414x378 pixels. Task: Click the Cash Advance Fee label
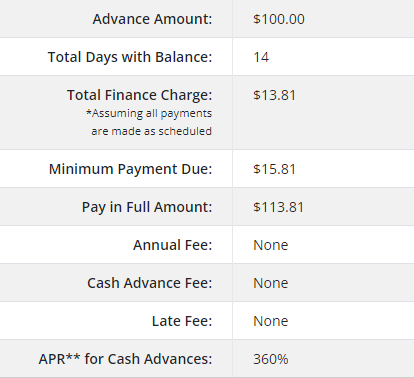(150, 283)
